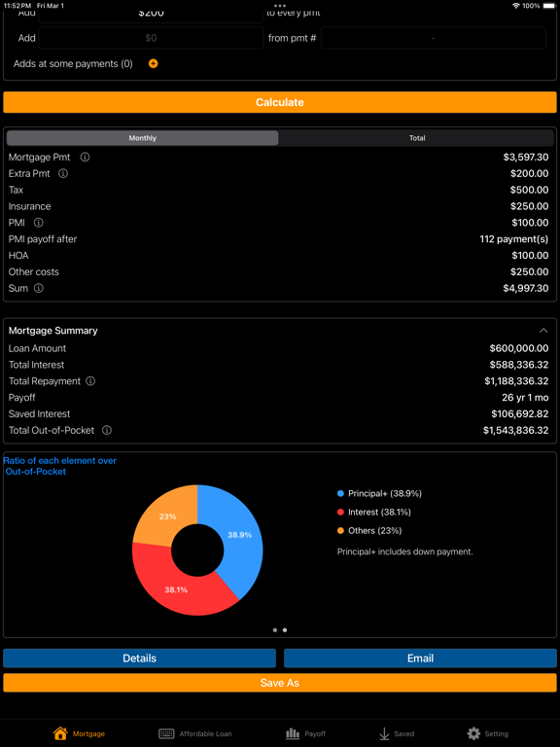Tap the Email button
Screen dimensions: 560x747
[x=420, y=658]
